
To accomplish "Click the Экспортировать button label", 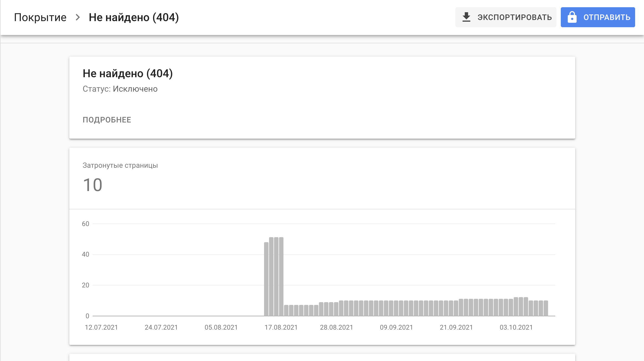I will (514, 17).
